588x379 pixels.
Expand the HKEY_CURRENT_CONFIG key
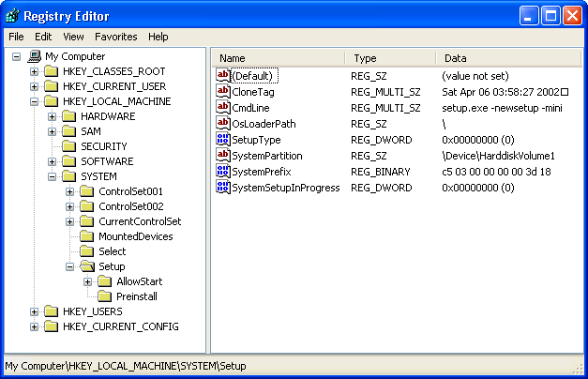(x=34, y=326)
